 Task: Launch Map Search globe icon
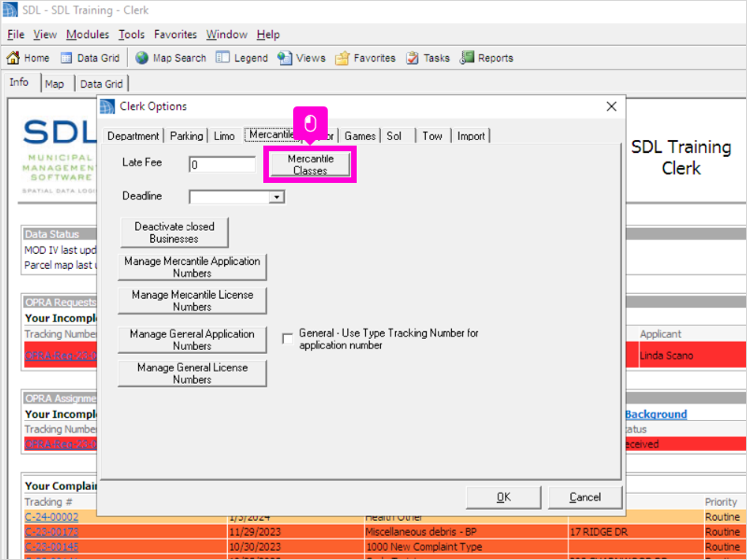pos(142,58)
